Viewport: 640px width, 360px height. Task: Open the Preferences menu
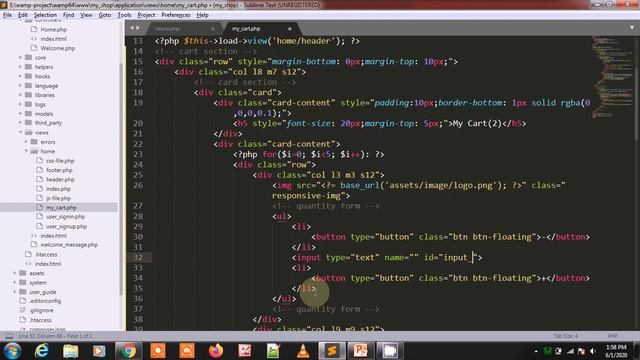click(176, 15)
